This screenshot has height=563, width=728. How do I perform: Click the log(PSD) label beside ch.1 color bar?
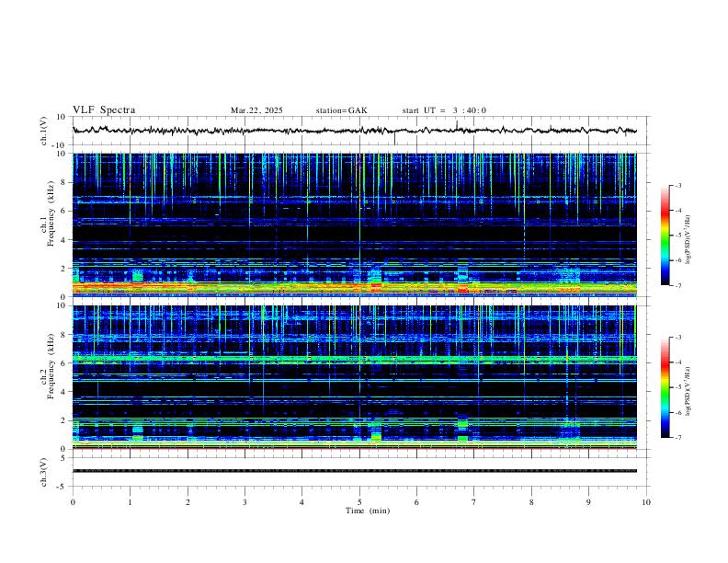(x=688, y=240)
